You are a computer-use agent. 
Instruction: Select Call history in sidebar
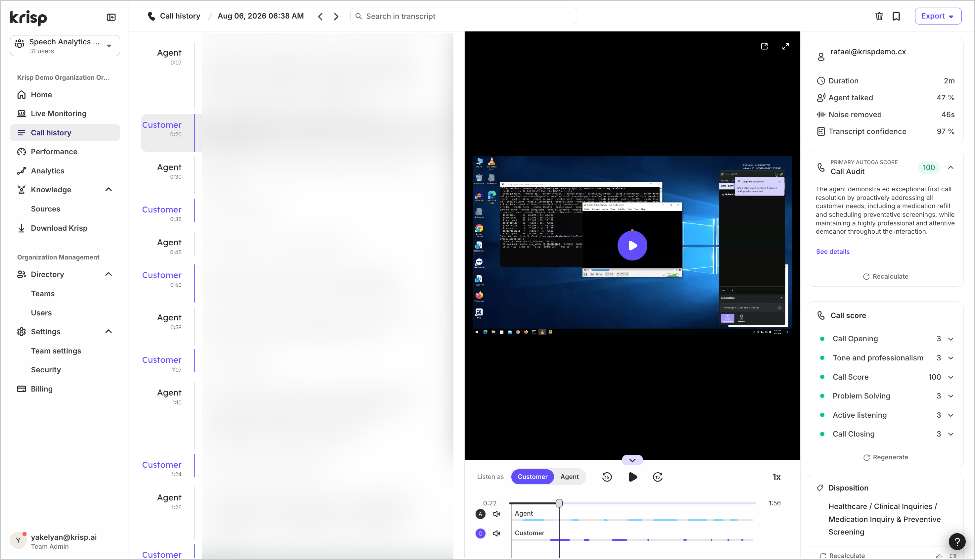(x=65, y=133)
